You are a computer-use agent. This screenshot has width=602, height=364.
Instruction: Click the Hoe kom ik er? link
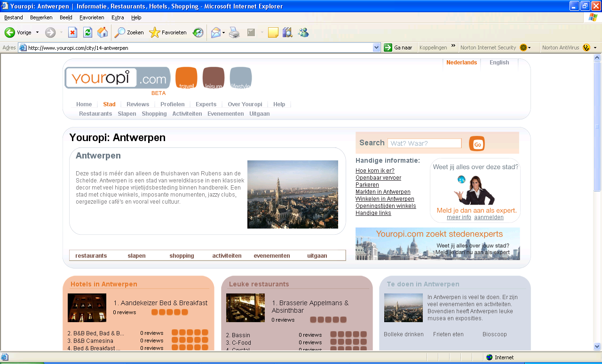pyautogui.click(x=375, y=171)
